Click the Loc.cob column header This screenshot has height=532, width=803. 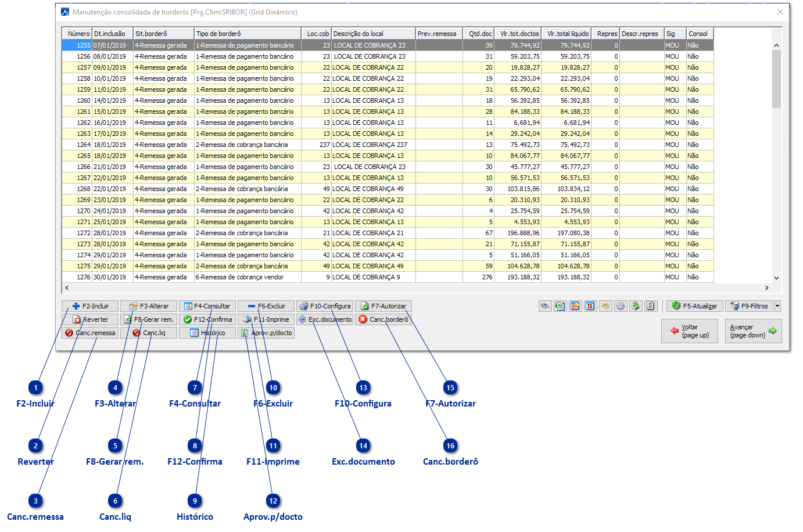316,34
